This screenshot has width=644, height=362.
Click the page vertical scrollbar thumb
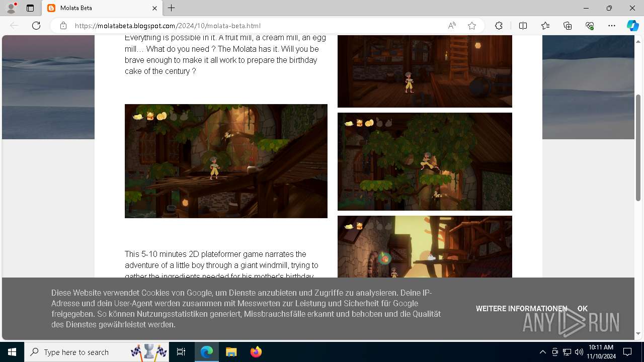pos(638,147)
